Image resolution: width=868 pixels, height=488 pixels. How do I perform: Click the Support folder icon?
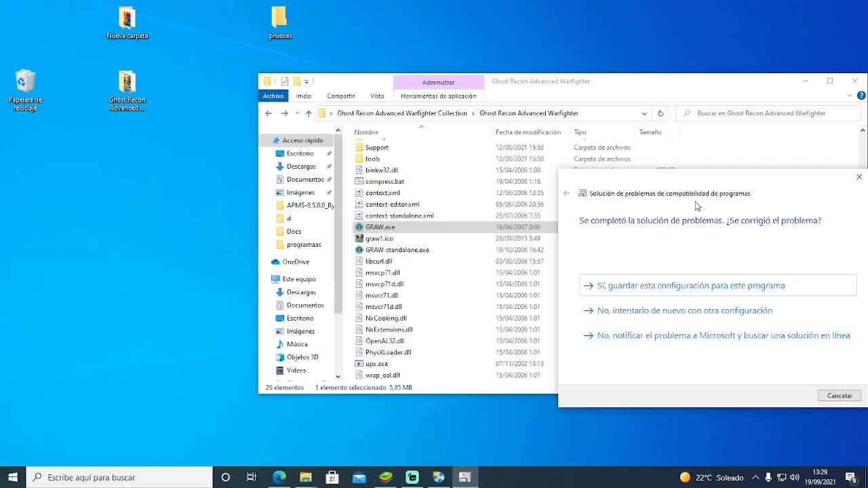tap(359, 147)
